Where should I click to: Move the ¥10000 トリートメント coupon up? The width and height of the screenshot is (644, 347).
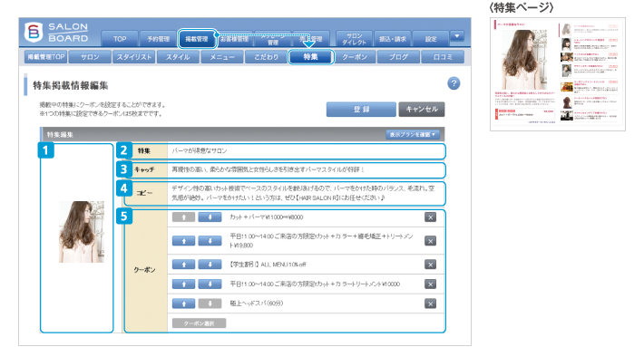[183, 284]
